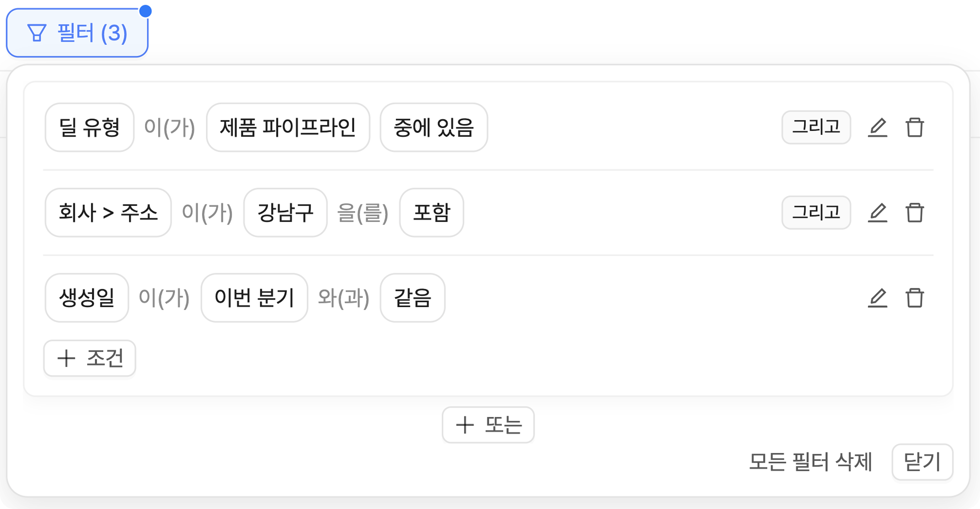Toggle the 그리고 operator on 딜 유형 row
Image resolution: width=980 pixels, height=509 pixels.
click(x=816, y=127)
